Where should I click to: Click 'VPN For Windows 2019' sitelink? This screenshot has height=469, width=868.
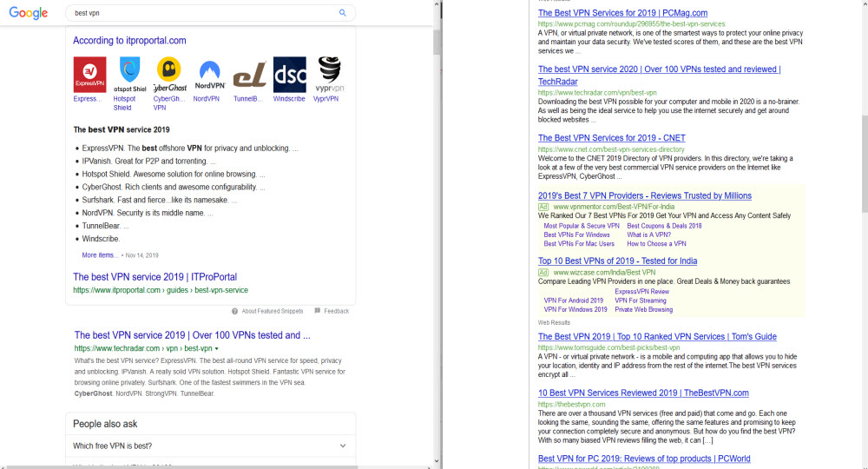coord(575,309)
